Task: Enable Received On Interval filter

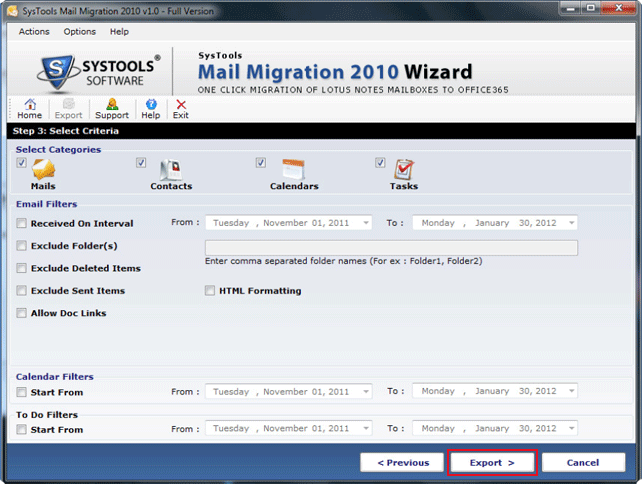Action: click(21, 223)
